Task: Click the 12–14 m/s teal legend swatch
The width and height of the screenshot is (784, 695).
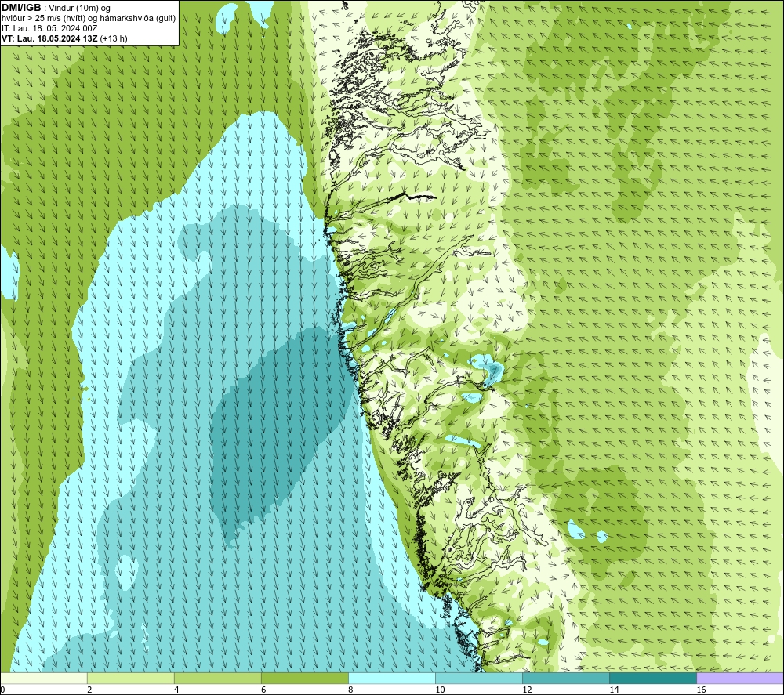Action: (566, 679)
